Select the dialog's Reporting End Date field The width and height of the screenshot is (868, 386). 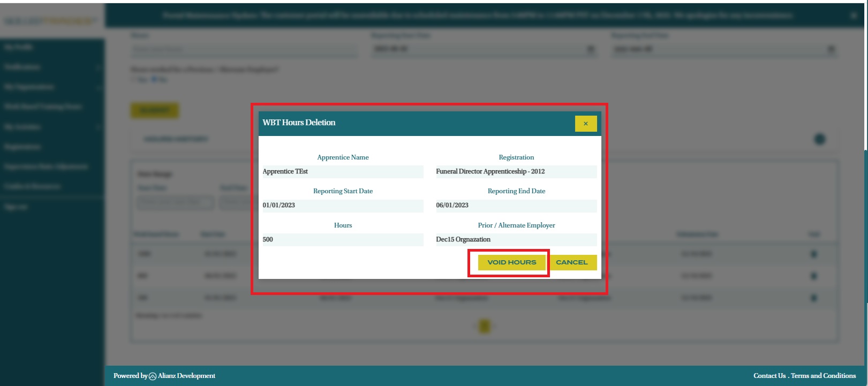pos(516,206)
